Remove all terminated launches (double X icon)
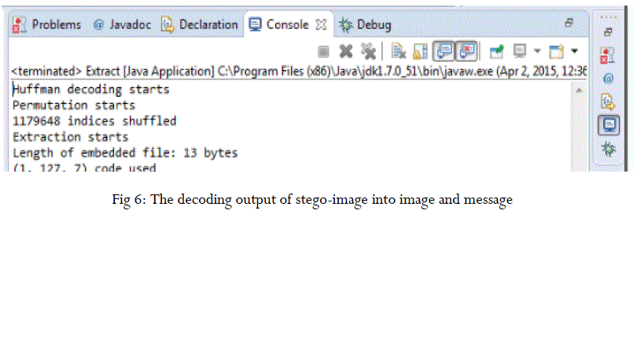Screen dimensions: 644x362 pyautogui.click(x=367, y=52)
